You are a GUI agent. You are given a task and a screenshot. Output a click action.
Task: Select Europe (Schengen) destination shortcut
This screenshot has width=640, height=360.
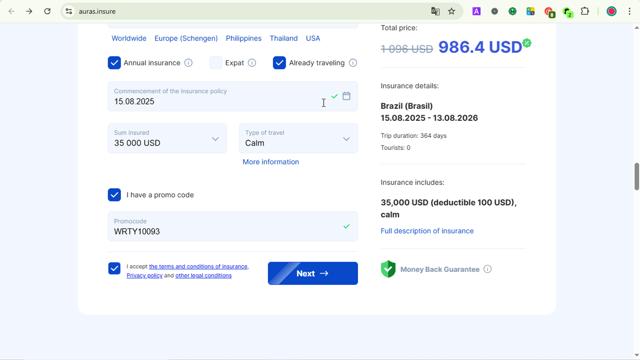pyautogui.click(x=186, y=38)
